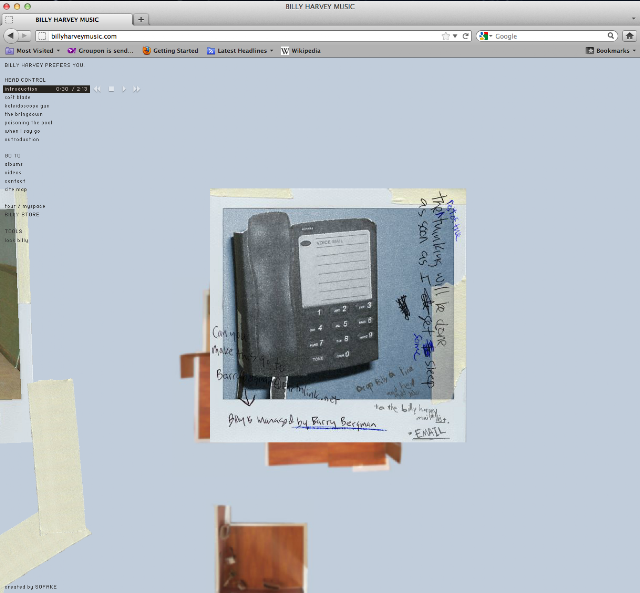The width and height of the screenshot is (640, 593).
Task: Select the last introduction track in list
Action: [22, 139]
